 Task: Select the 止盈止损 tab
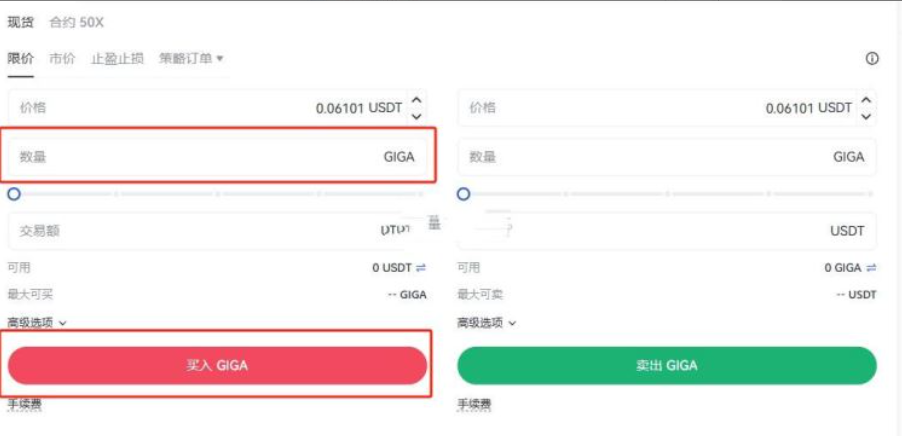click(117, 59)
